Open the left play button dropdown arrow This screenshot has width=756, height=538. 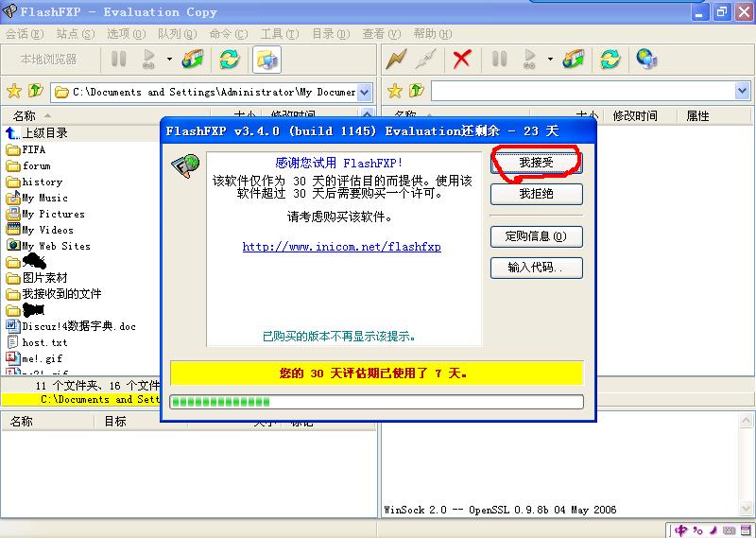[169, 59]
